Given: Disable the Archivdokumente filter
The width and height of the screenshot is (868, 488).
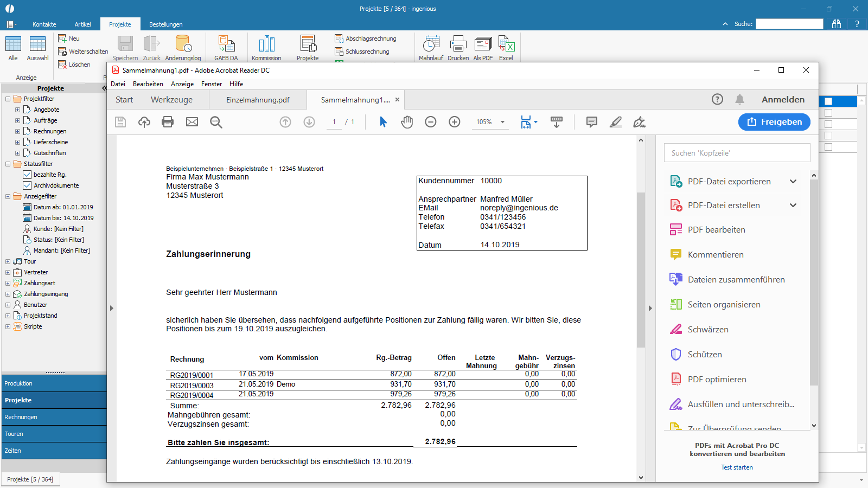Looking at the screenshot, I should [x=27, y=185].
